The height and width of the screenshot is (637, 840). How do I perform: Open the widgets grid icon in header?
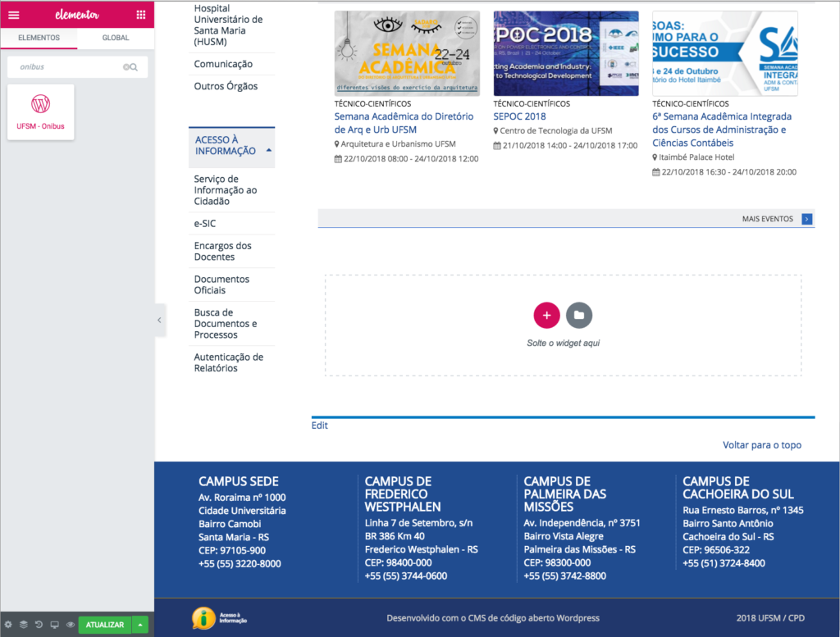tap(141, 14)
